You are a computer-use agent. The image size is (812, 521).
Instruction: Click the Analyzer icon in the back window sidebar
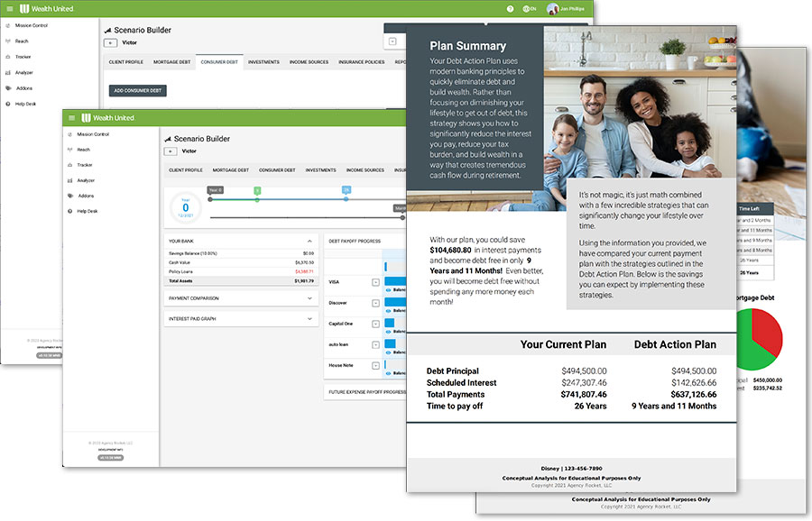pos(8,72)
